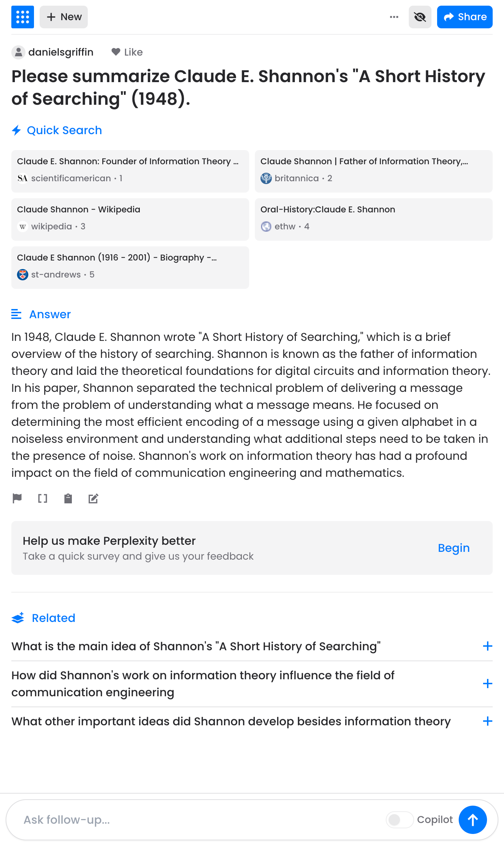Submit follow-up with the arrow button
Image resolution: width=504 pixels, height=846 pixels.
point(472,819)
